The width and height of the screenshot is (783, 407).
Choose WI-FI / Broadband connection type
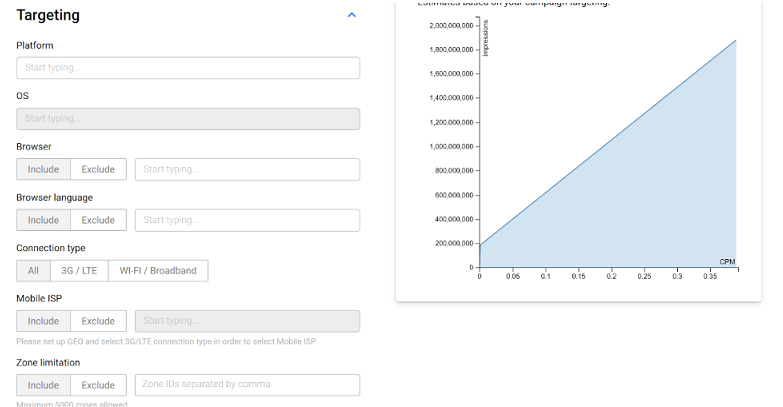158,271
